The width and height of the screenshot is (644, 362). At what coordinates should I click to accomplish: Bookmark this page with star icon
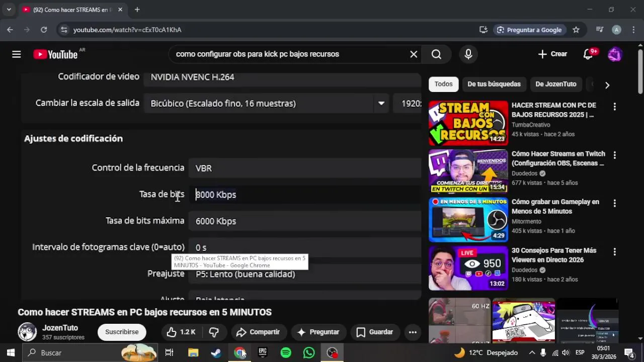[x=576, y=30]
